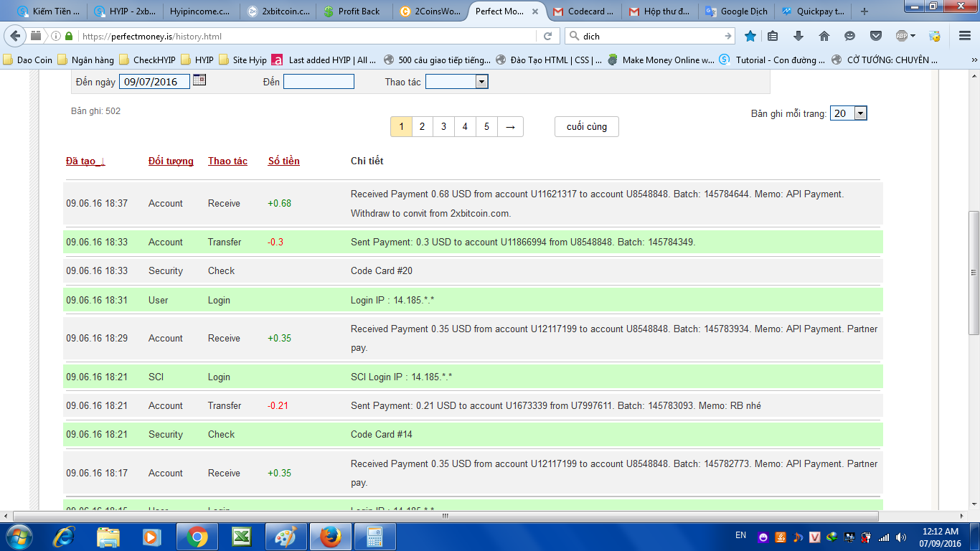Go to page 3 of records
980x551 pixels.
coord(443,127)
